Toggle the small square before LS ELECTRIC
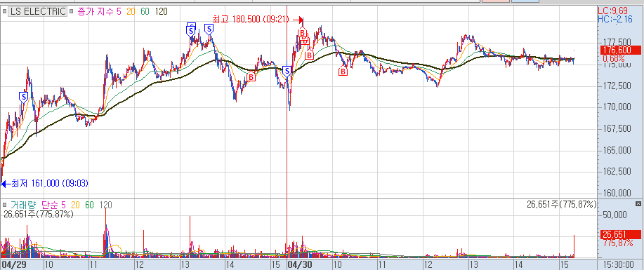 coord(4,12)
